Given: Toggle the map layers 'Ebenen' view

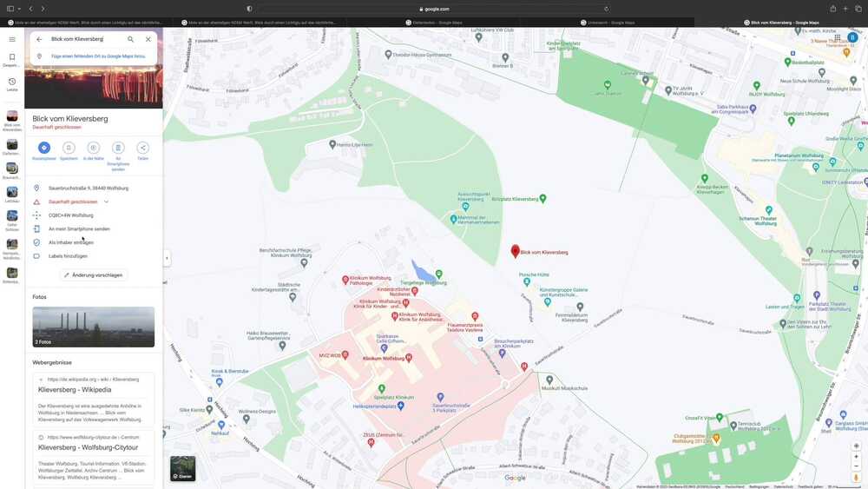Looking at the screenshot, I should pyautogui.click(x=182, y=469).
